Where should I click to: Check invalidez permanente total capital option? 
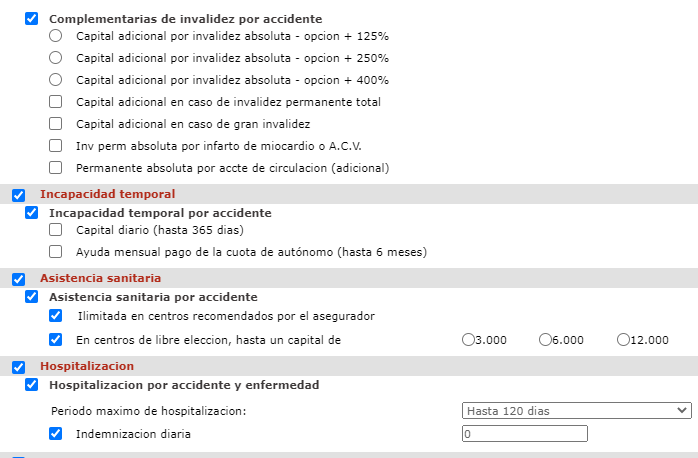tap(55, 102)
